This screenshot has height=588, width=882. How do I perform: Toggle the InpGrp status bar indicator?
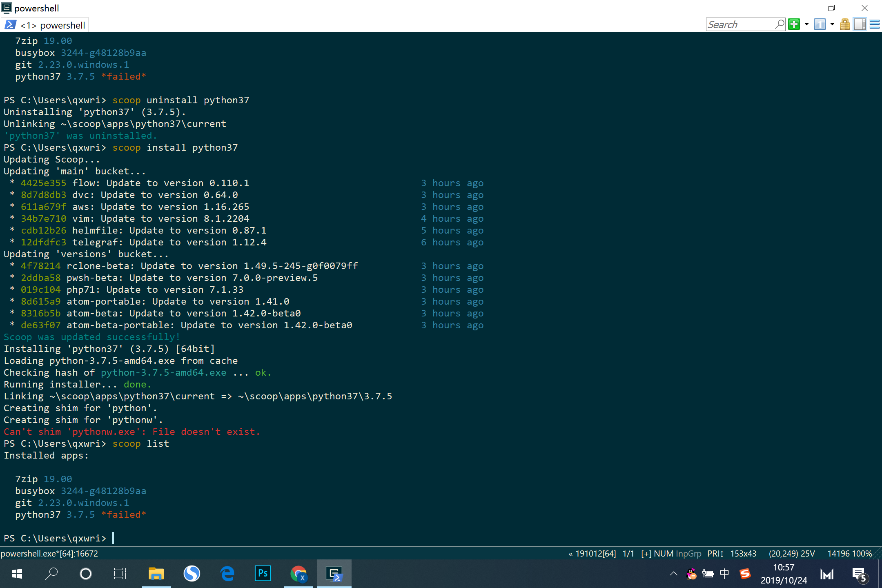[x=689, y=553]
